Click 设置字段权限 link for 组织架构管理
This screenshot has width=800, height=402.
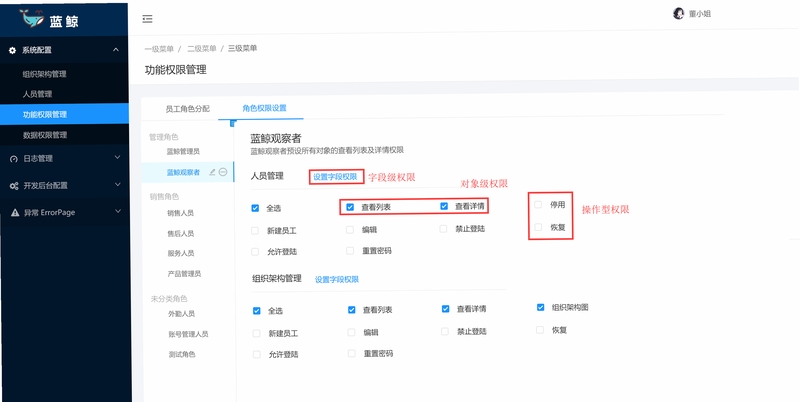click(337, 280)
